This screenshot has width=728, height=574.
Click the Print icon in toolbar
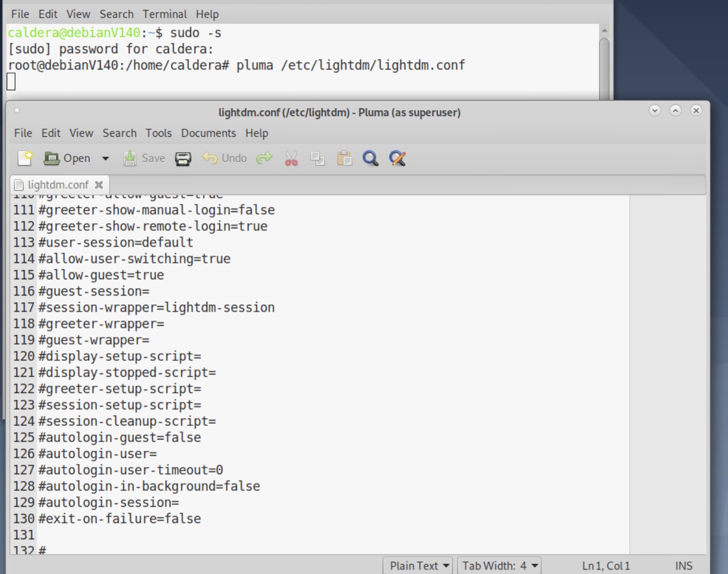click(183, 158)
